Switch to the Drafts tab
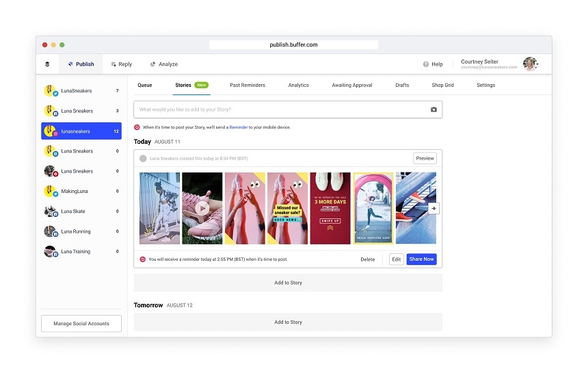588x373 pixels. coord(402,85)
